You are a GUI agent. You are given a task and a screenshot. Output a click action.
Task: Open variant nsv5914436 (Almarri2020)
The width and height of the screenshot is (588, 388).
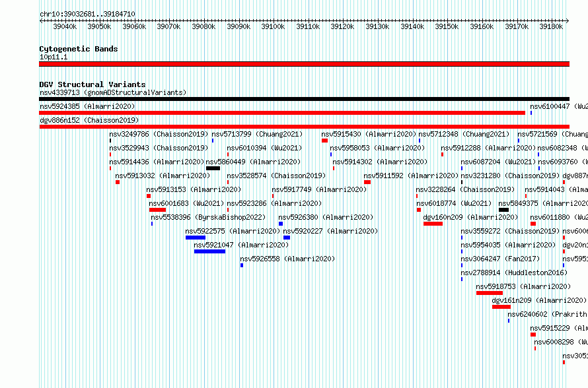[157, 162]
